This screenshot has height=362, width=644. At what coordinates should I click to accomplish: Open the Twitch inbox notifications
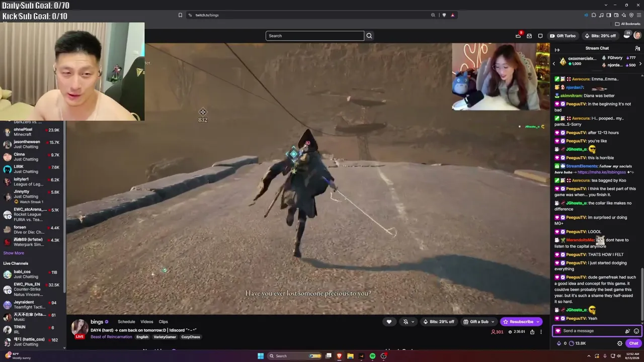point(529,36)
